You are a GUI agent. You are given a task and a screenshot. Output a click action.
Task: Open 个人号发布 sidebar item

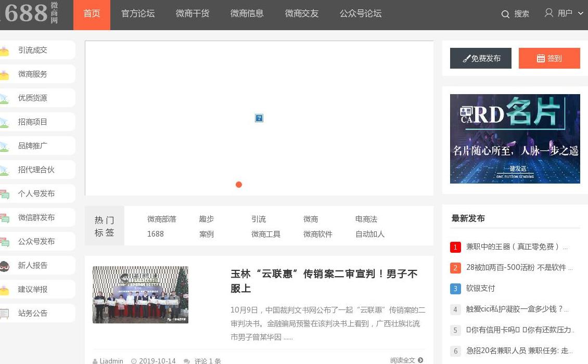tap(36, 194)
